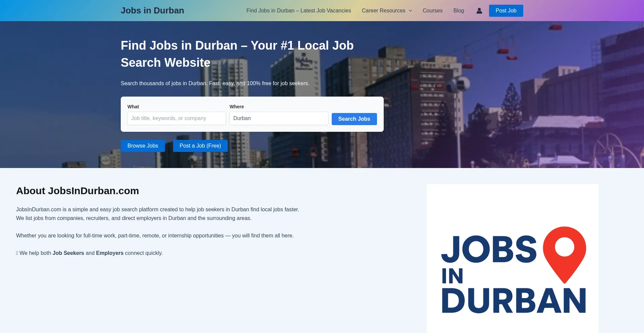
Task: Click the About JobsInDurban.com heading
Action: tap(77, 191)
